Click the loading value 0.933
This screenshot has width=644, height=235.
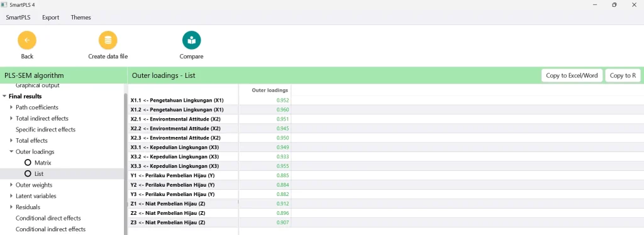pos(282,156)
